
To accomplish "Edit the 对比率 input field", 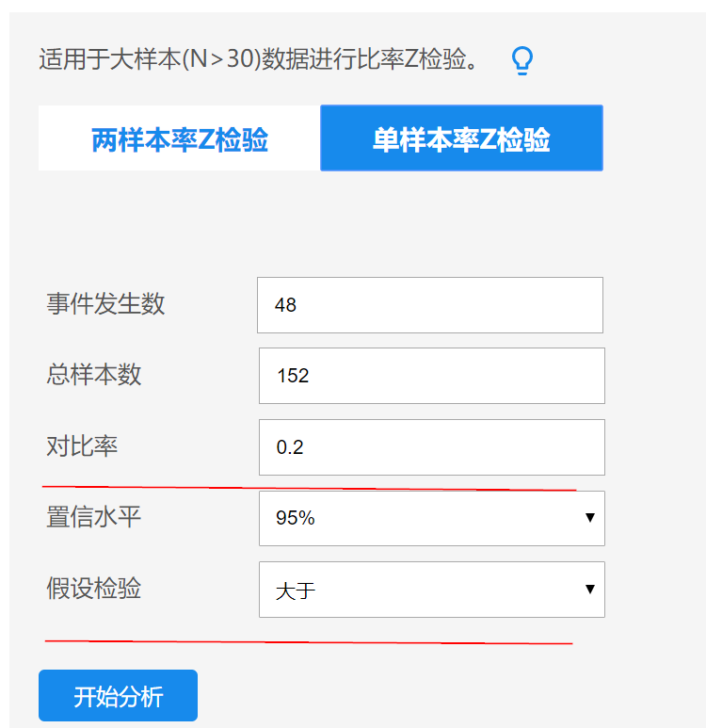I will tap(431, 447).
